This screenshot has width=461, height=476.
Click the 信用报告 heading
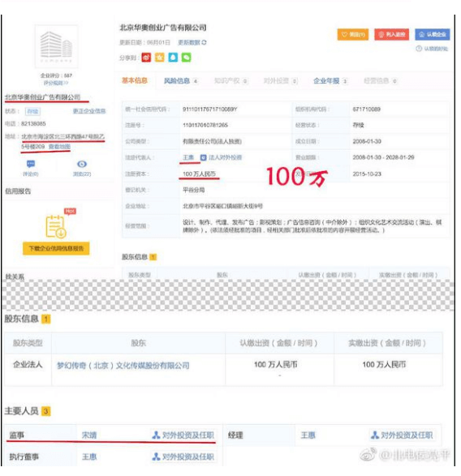(x=18, y=191)
